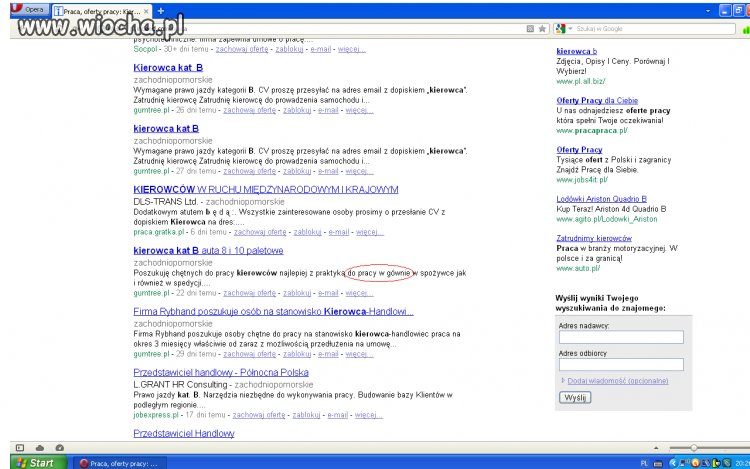This screenshot has height=469, width=750.
Task: Click the Wyślij button
Action: (575, 398)
